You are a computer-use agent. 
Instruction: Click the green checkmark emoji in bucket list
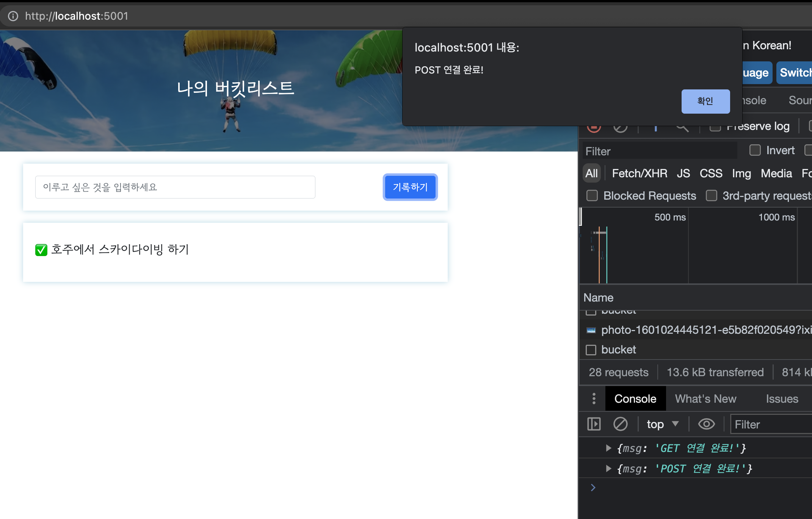point(41,250)
